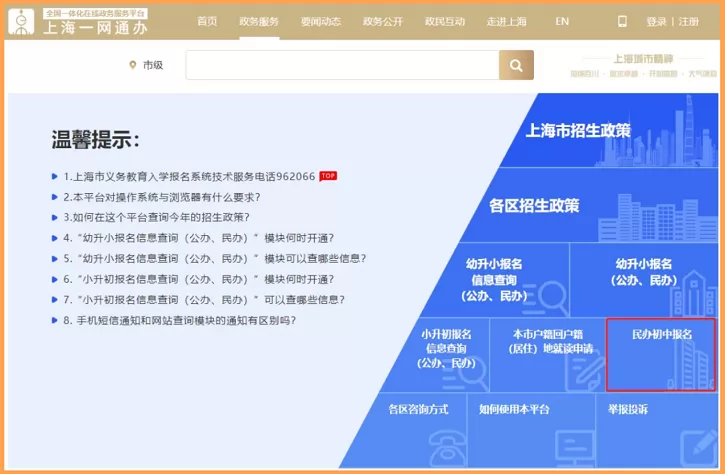Image resolution: width=725 pixels, height=474 pixels.
Task: Open the 幼升小报名(公办、民办) tile
Action: [644, 280]
